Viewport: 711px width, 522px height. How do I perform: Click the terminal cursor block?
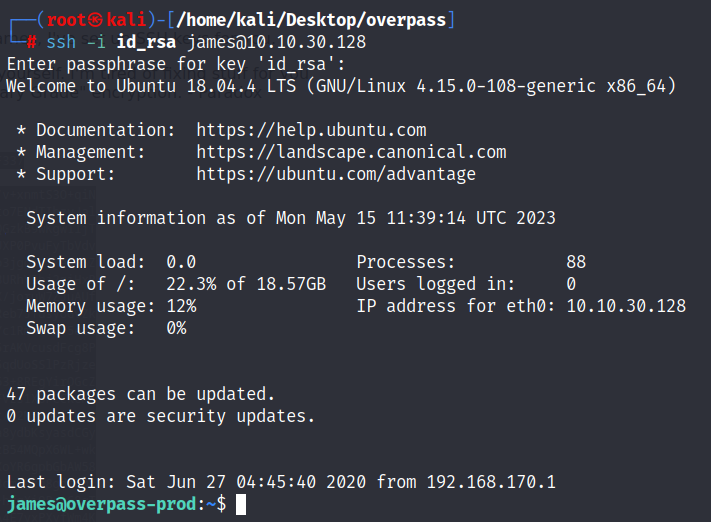click(241, 504)
